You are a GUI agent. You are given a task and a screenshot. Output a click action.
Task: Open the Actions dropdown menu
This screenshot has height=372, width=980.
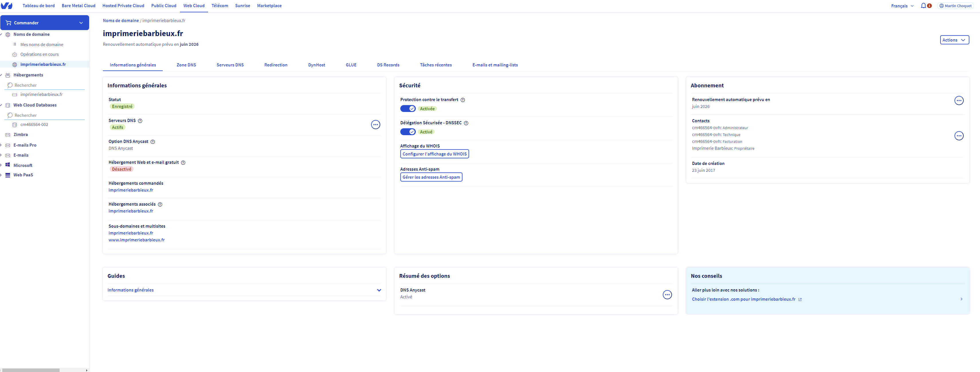pos(954,40)
